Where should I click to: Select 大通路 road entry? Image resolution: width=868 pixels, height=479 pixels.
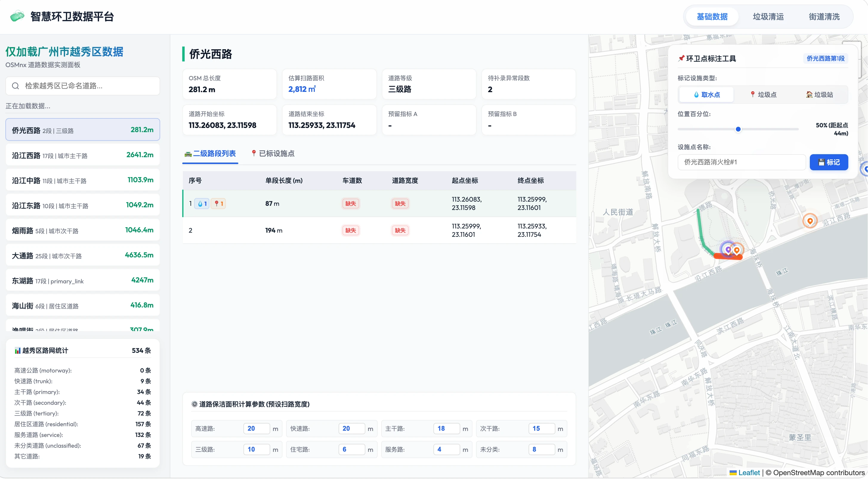[83, 255]
